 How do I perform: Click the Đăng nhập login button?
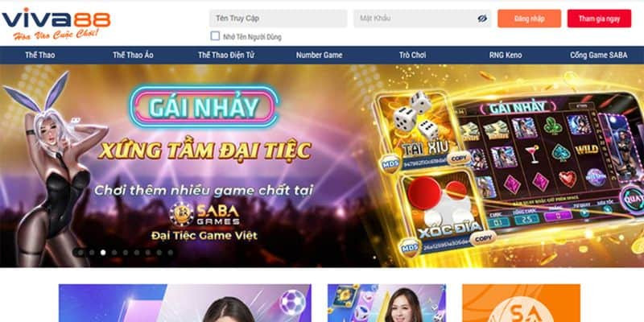(529, 19)
